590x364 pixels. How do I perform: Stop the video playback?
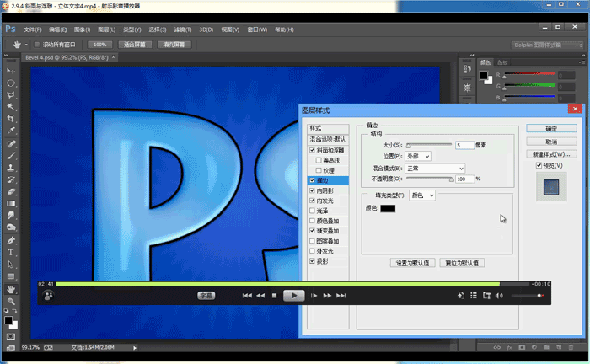click(274, 296)
